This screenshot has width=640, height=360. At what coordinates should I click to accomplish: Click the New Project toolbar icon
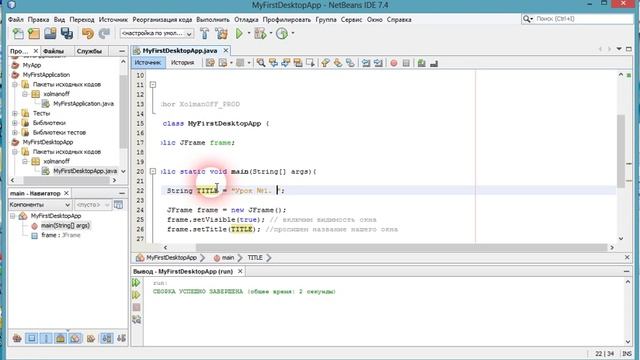click(x=34, y=33)
